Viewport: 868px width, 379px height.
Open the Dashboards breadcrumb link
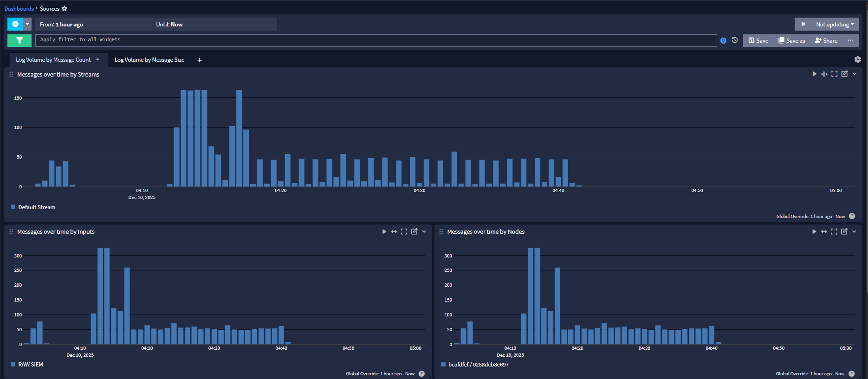tap(19, 9)
